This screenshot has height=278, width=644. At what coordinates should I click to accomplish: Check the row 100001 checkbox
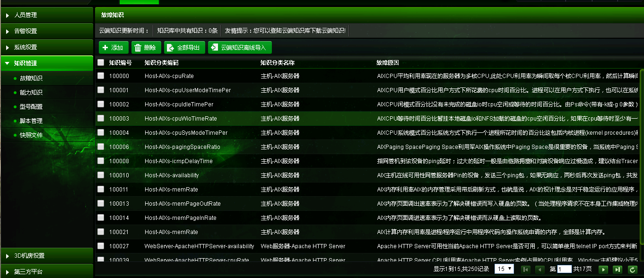pos(101,90)
